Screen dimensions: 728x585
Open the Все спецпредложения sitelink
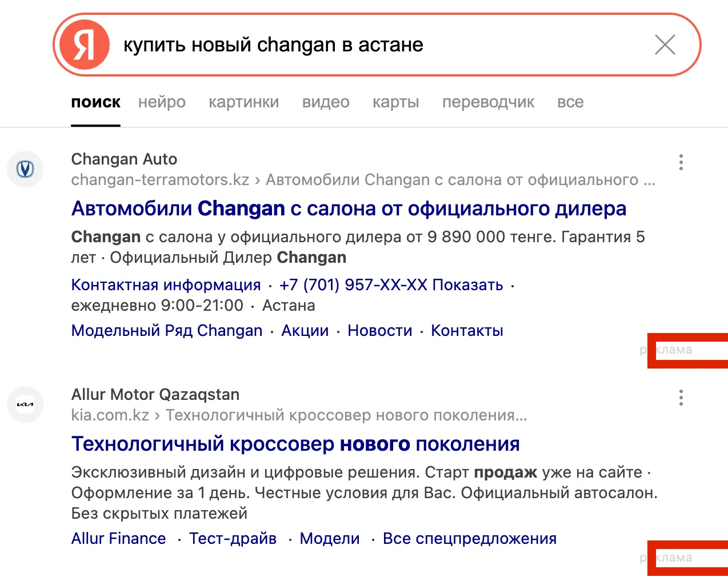470,538
